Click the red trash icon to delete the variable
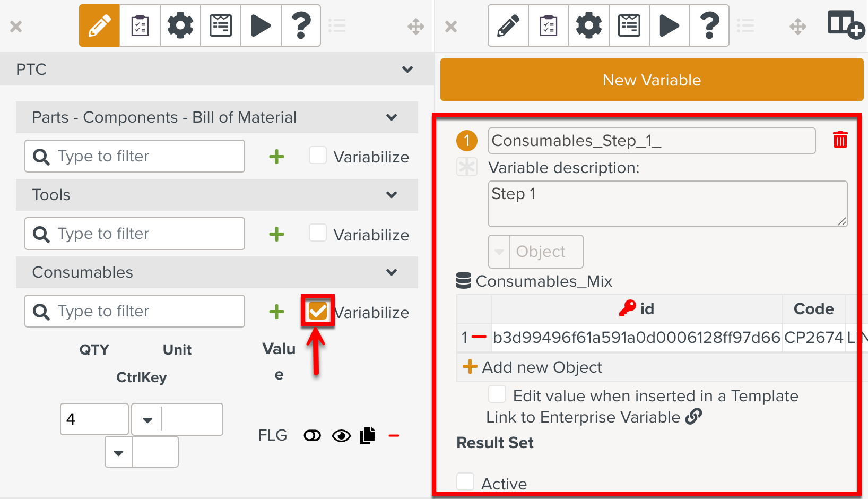The width and height of the screenshot is (868, 499). 840,140
